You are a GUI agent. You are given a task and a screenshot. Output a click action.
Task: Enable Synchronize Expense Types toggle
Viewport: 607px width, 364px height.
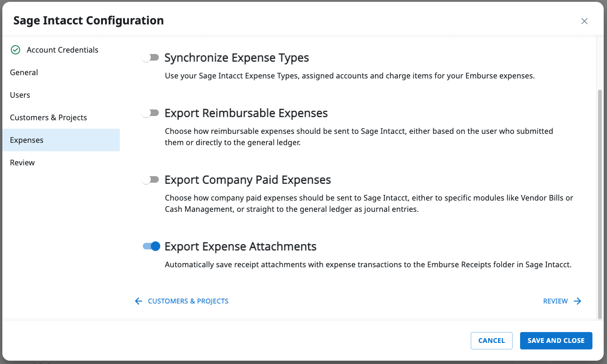(151, 58)
